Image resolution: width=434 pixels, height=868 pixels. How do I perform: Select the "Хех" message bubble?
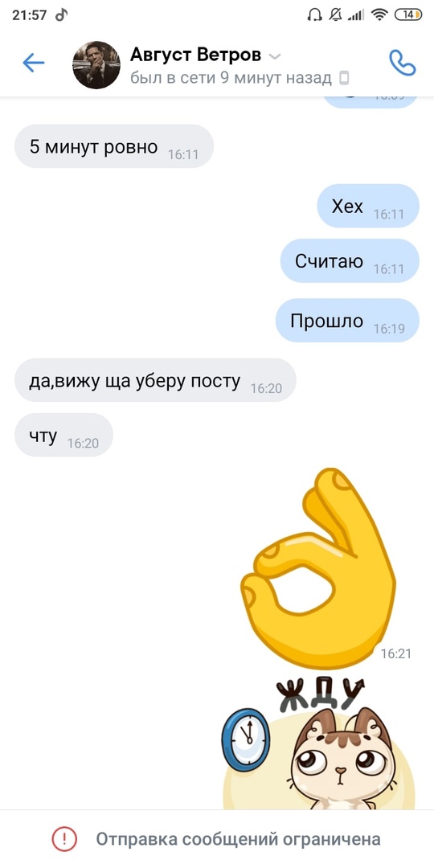point(368,206)
